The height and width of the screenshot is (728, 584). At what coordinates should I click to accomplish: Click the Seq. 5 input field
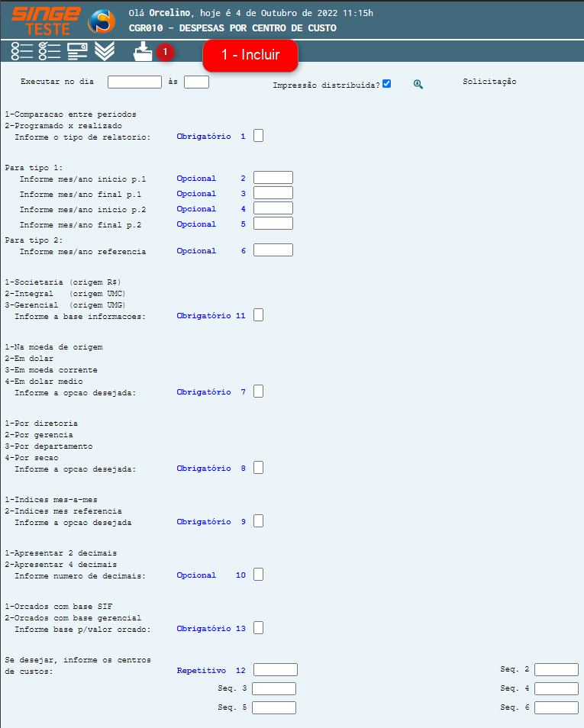[274, 707]
